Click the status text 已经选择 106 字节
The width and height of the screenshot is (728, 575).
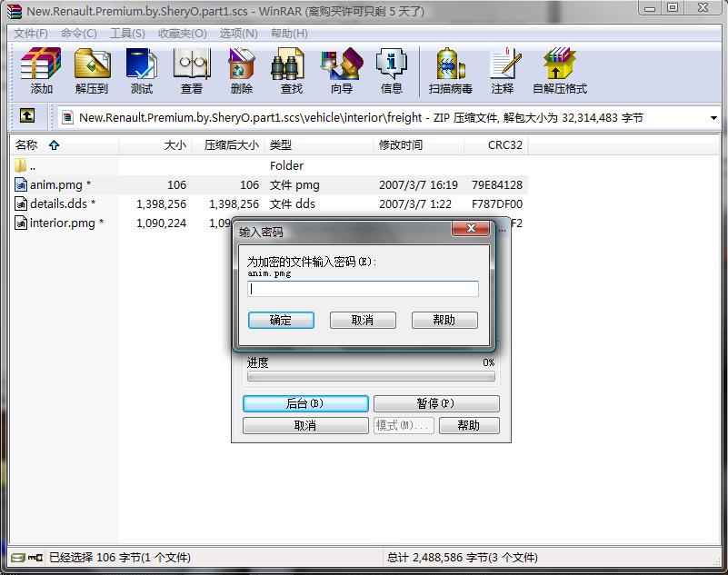coord(120,558)
